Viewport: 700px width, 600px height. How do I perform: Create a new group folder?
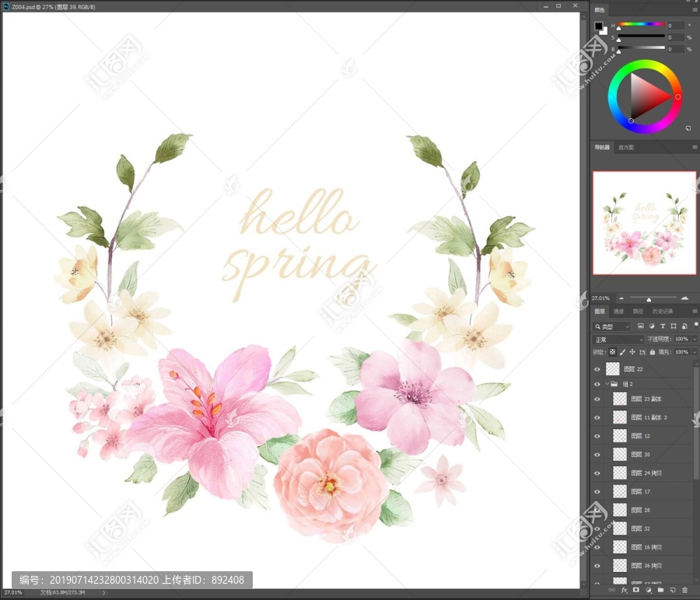tap(660, 590)
